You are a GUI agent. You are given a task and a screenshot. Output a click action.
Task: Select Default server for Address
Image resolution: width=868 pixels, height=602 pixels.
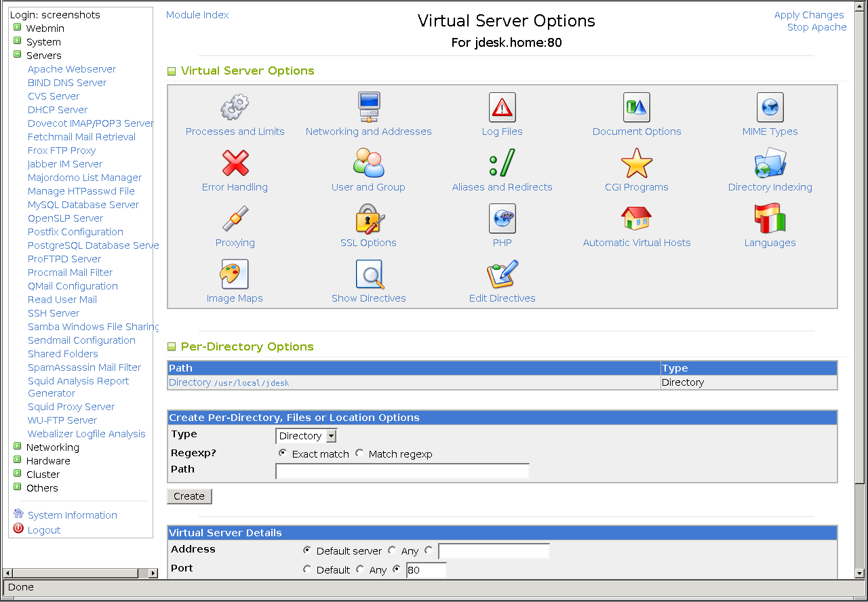(x=307, y=550)
